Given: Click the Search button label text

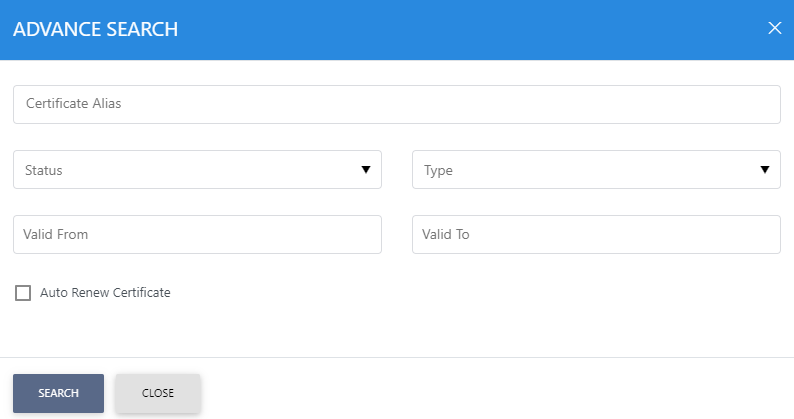Looking at the screenshot, I should pos(58,393).
